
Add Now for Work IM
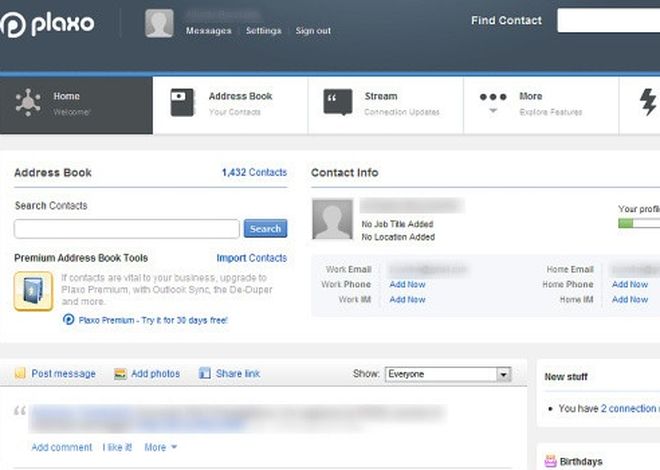click(x=407, y=300)
